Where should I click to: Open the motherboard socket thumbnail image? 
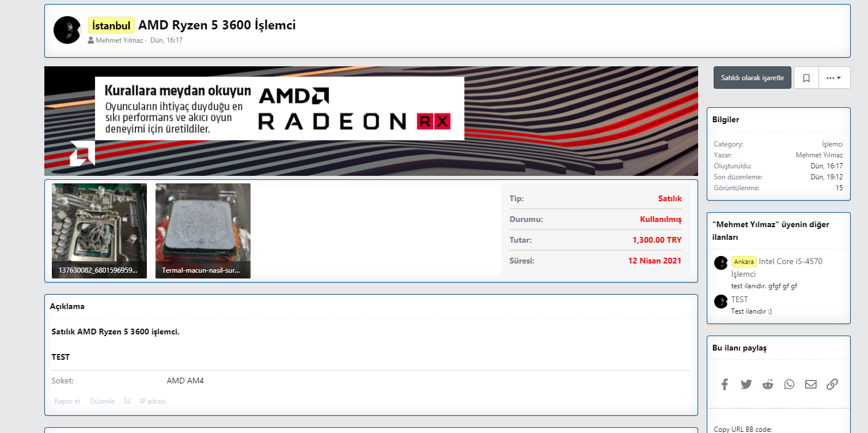tap(99, 231)
